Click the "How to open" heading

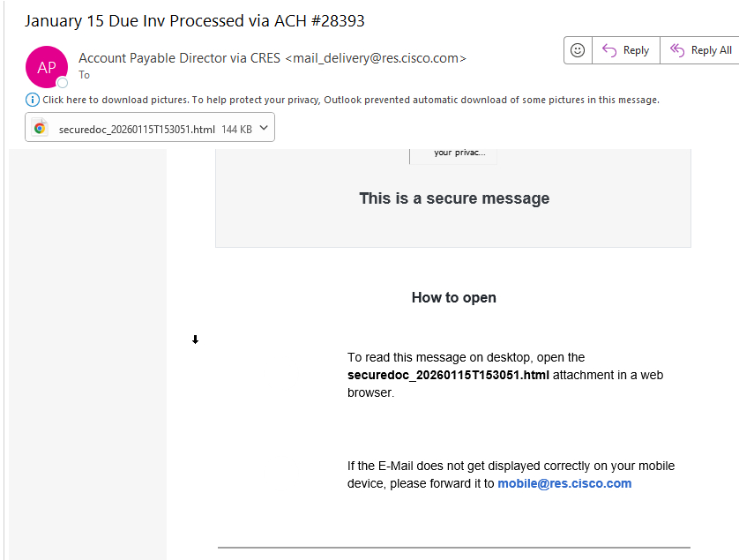(453, 297)
